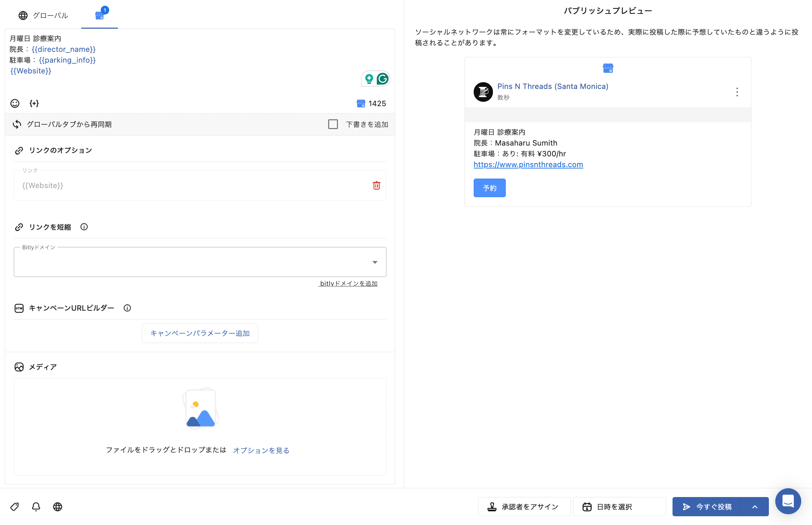Open the bitlyドメインを追加 link
This screenshot has height=525, width=812.
pos(348,284)
